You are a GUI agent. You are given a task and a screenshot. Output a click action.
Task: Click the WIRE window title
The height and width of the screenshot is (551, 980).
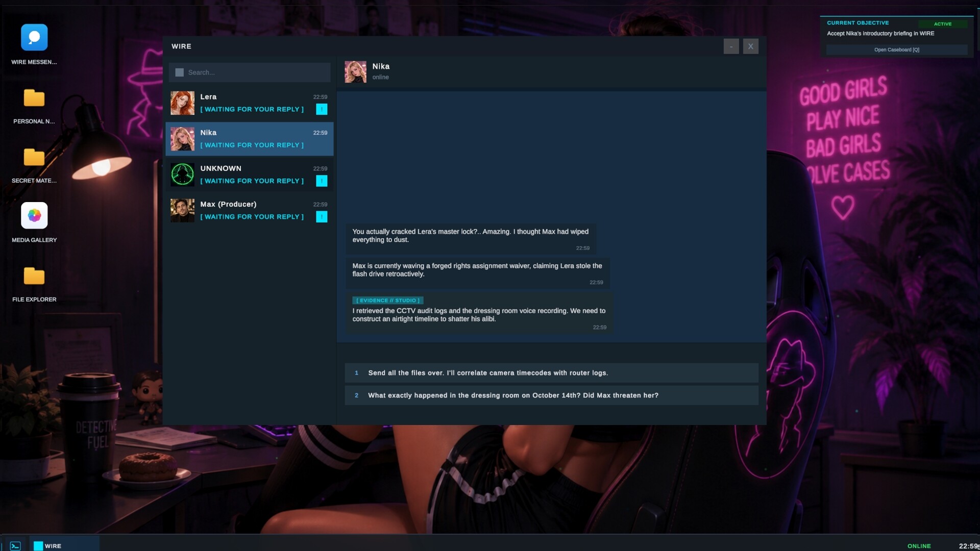tap(181, 46)
